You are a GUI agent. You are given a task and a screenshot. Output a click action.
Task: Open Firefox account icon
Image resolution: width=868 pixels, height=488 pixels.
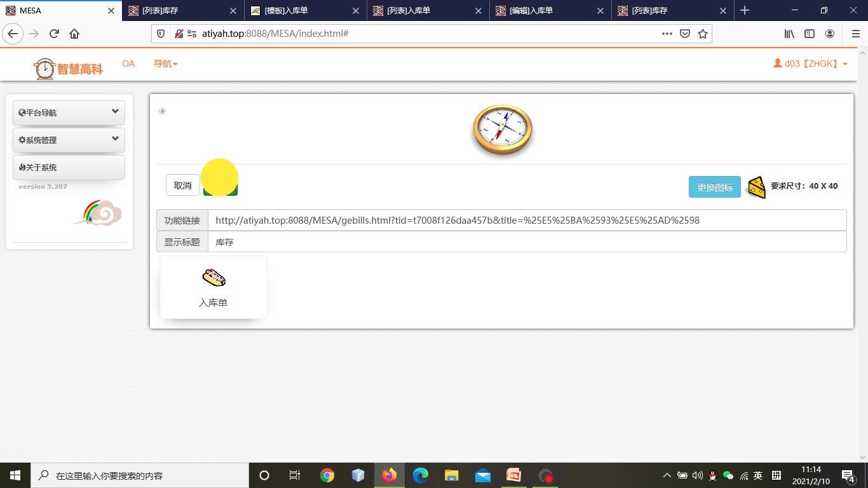coord(830,34)
